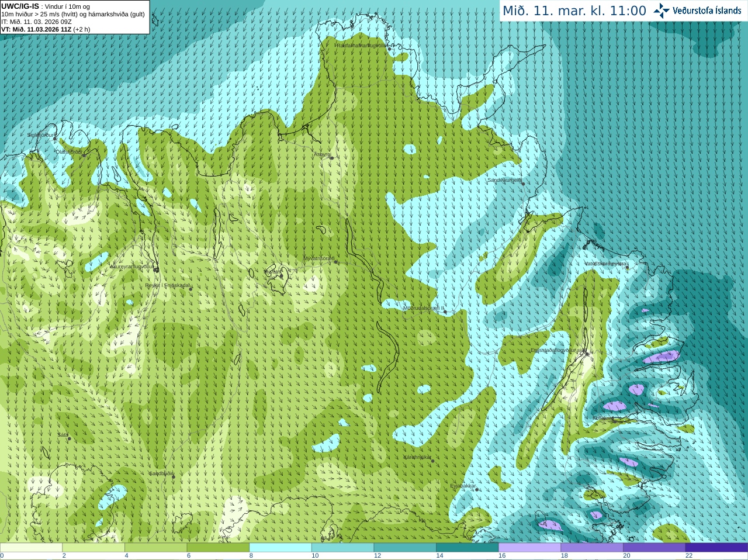Pick the 2–4 m/s light green legend swatch
Screen dimensions: 748x560
click(93, 548)
